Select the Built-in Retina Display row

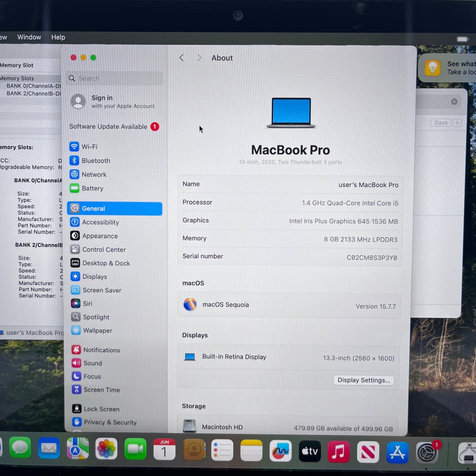pos(289,357)
